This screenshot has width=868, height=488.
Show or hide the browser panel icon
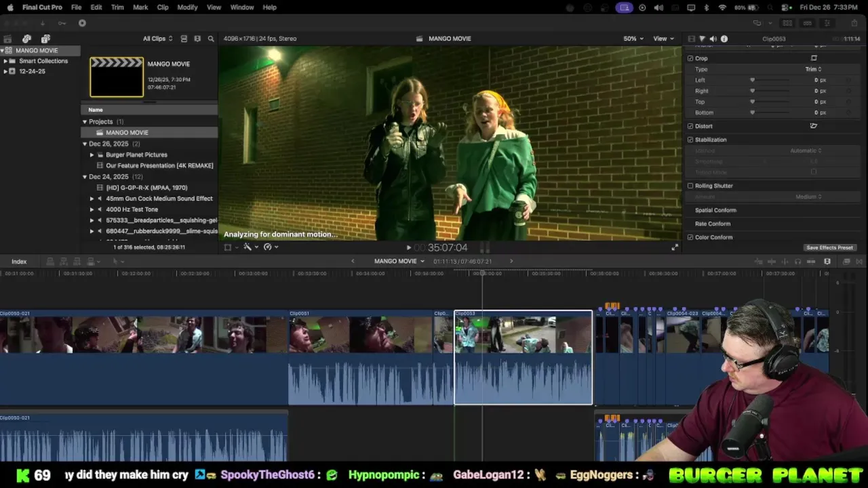pos(787,23)
